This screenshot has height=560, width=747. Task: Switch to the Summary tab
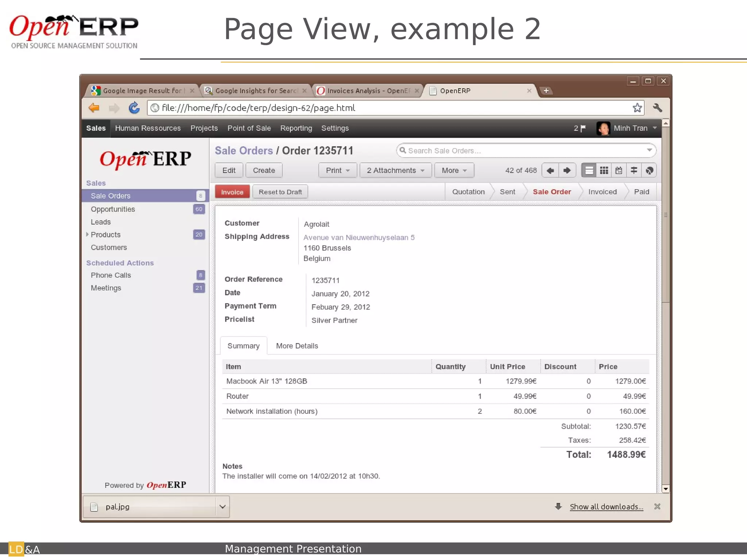tap(244, 346)
